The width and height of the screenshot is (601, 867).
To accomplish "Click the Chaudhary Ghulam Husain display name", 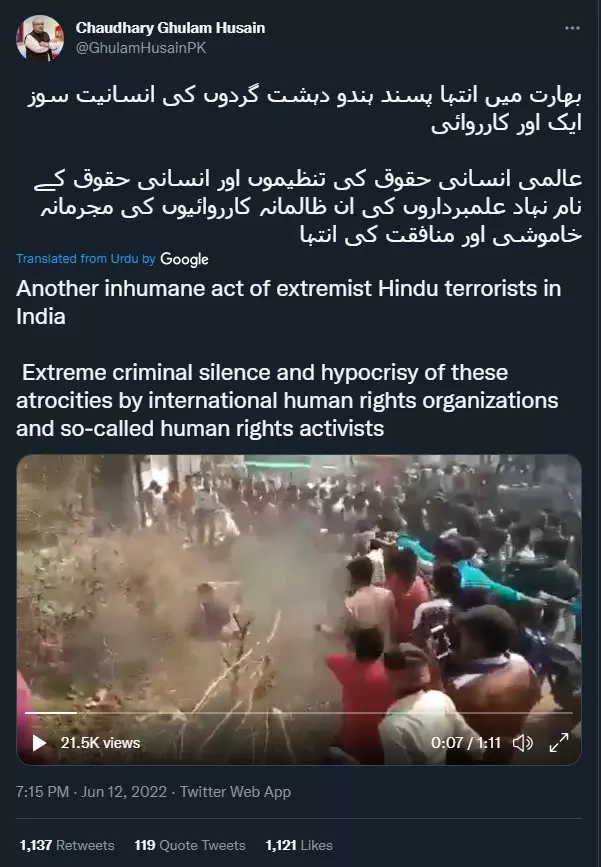I will pyautogui.click(x=170, y=28).
